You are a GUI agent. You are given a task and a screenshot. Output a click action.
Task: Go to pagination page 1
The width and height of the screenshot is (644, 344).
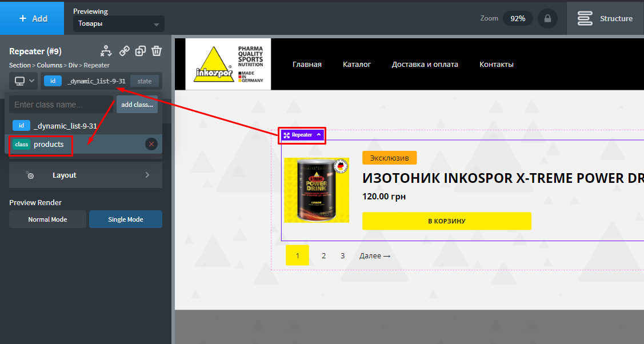tap(297, 255)
